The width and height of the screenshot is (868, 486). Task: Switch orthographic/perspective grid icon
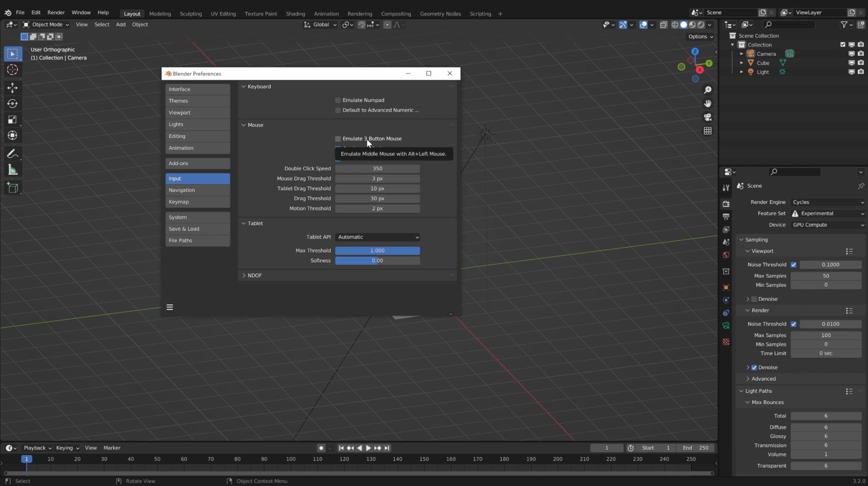coord(708,131)
